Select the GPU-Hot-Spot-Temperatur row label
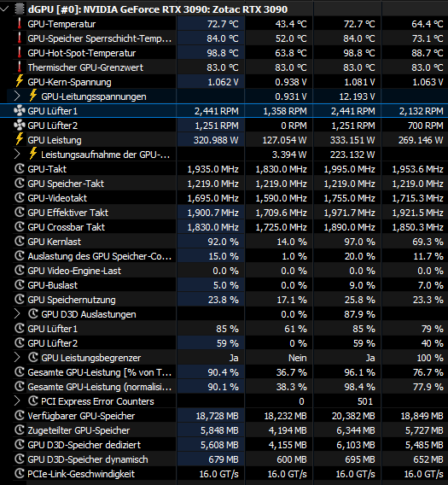Image resolution: width=448 pixels, height=485 pixels. tap(82, 53)
